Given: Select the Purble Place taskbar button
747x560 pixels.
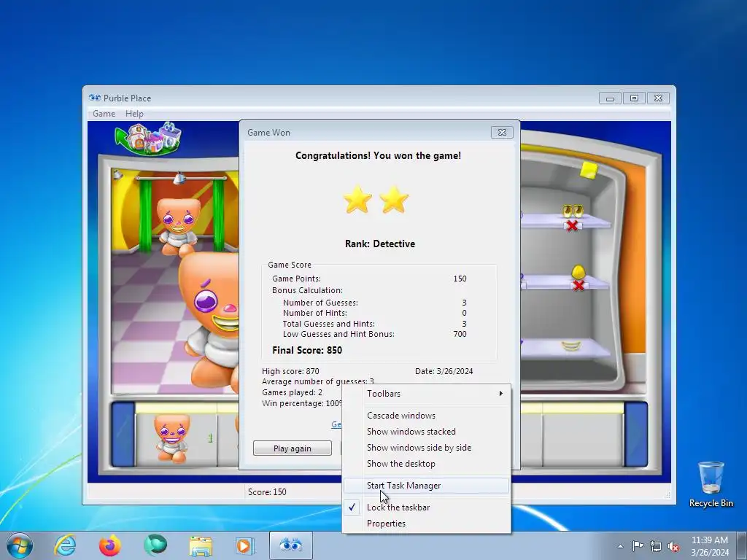Looking at the screenshot, I should (291, 545).
